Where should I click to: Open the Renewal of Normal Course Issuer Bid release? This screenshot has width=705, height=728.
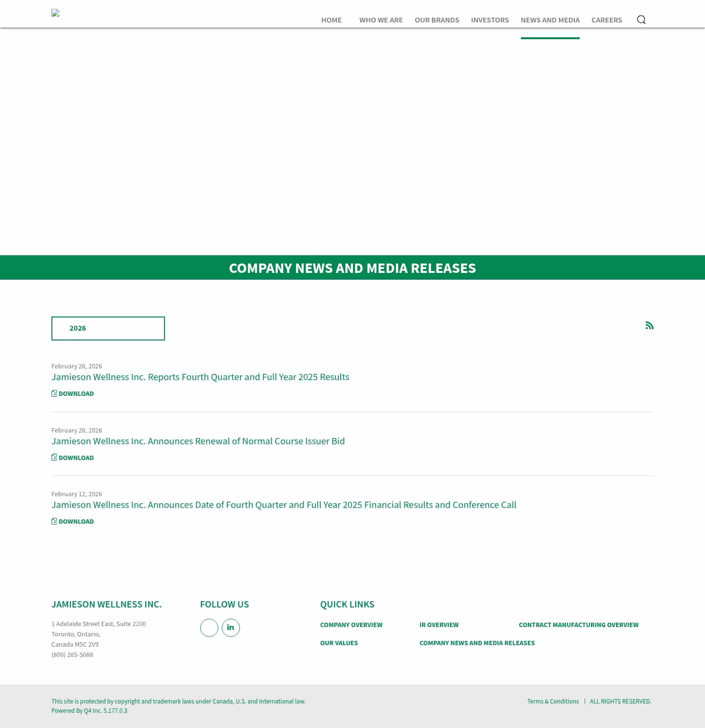click(x=198, y=441)
